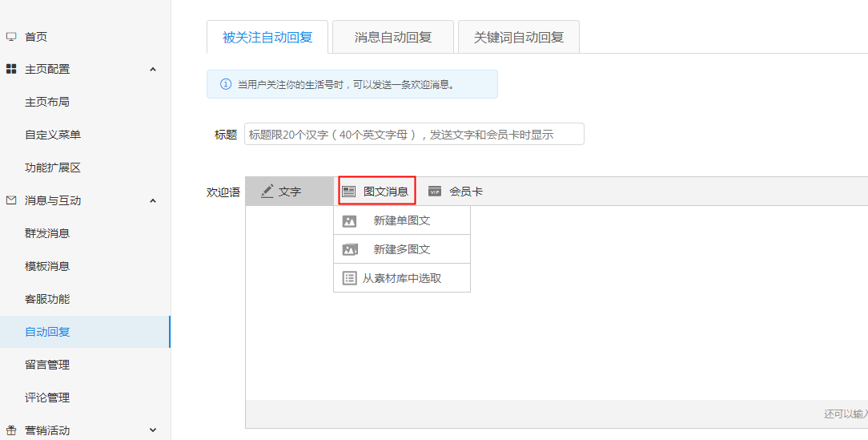
Task: Click the 新建单图文 image icon
Action: pyautogui.click(x=349, y=221)
